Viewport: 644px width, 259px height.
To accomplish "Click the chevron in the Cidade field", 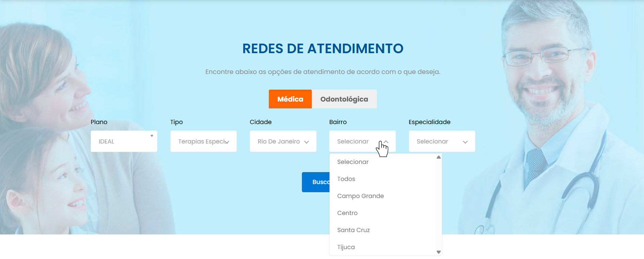I will [x=306, y=142].
